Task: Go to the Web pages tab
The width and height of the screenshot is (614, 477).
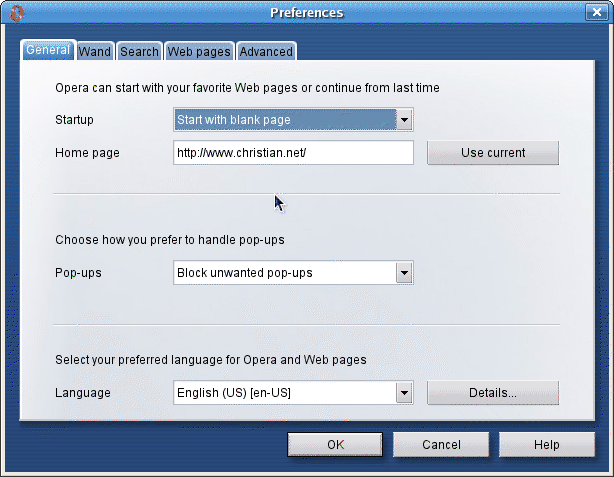Action: (x=199, y=51)
